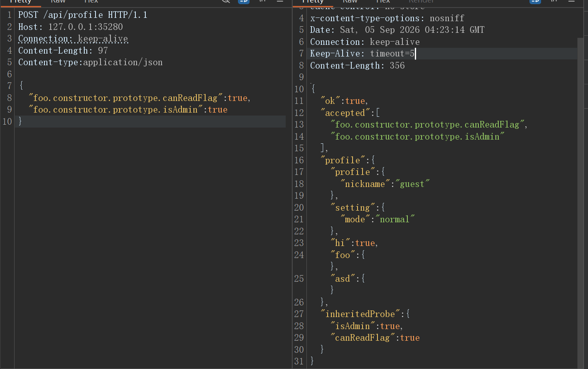588x369 pixels.
Task: Click the '"accepted":[' key in response
Action: [350, 113]
